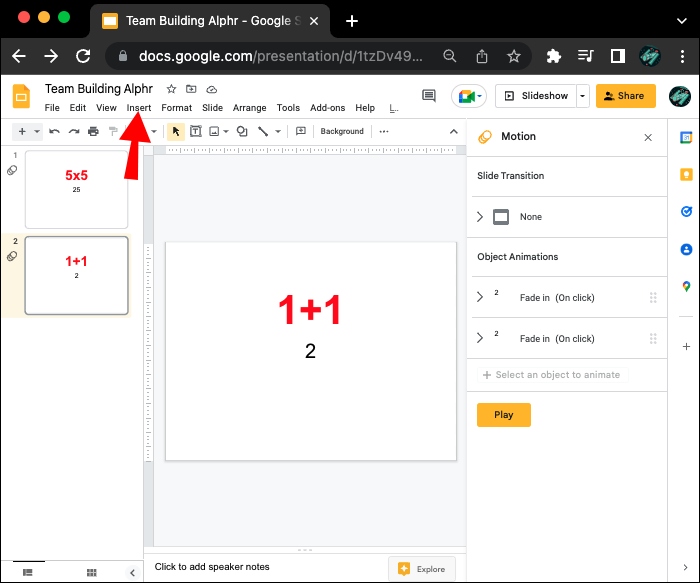Image resolution: width=700 pixels, height=583 pixels.
Task: Click the browser address bar
Action: 280,56
